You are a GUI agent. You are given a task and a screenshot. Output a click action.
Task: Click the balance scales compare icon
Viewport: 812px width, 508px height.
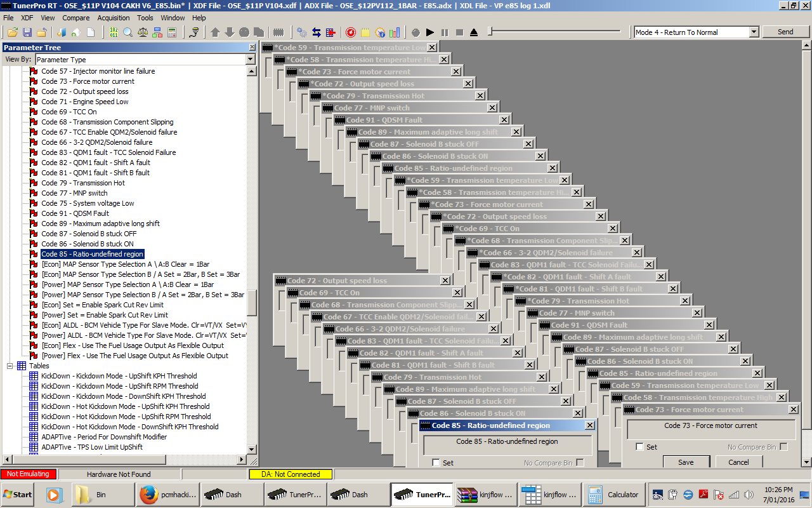coord(143,32)
